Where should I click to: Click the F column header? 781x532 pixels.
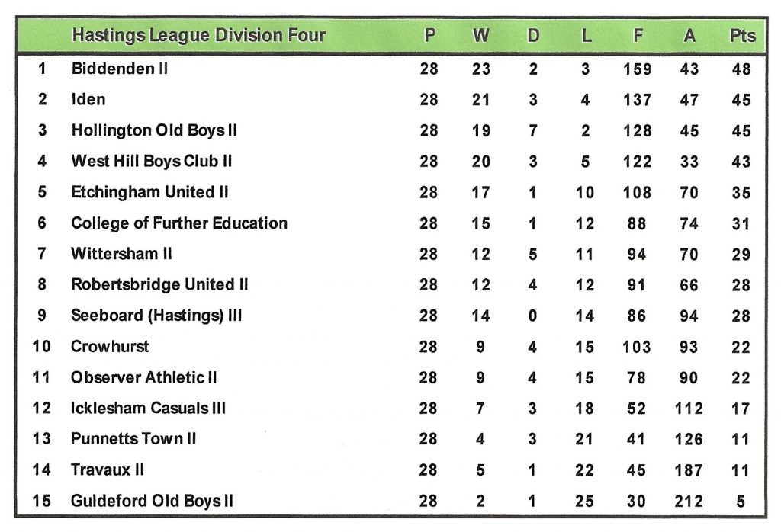(637, 36)
